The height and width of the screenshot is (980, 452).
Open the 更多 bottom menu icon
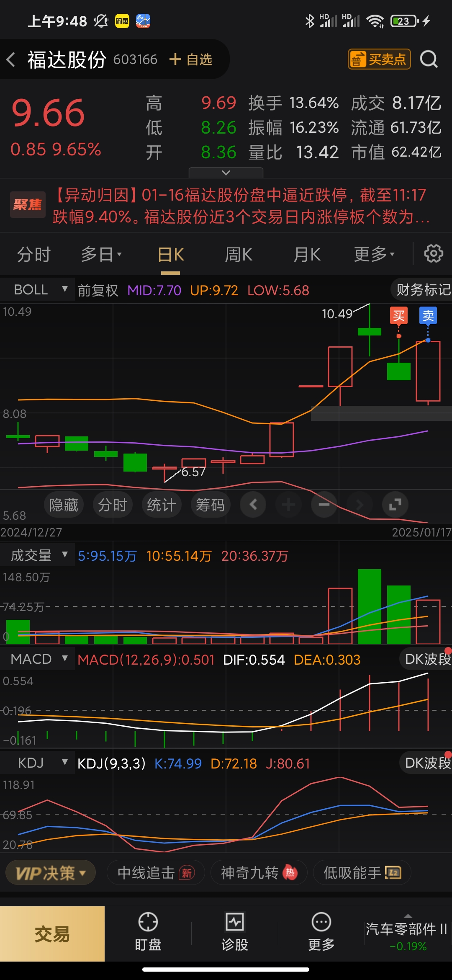[321, 932]
